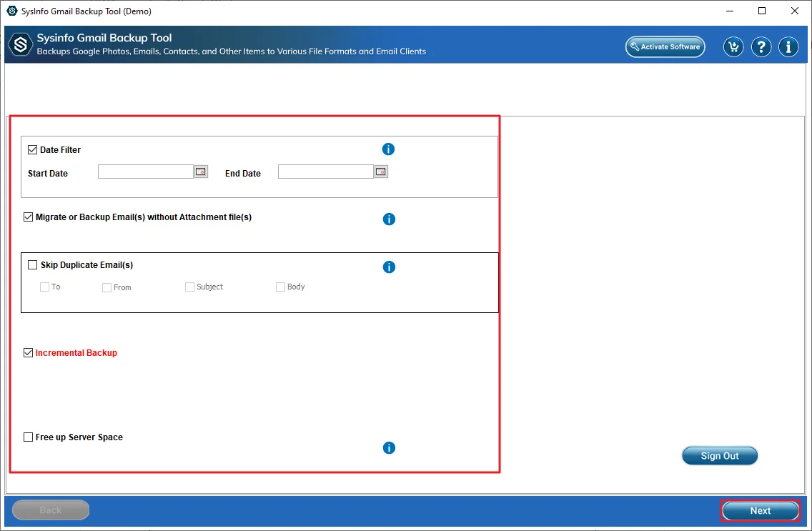812x531 pixels.
Task: Uncheck Migrate or Backup without Attachment files
Action: coord(27,217)
